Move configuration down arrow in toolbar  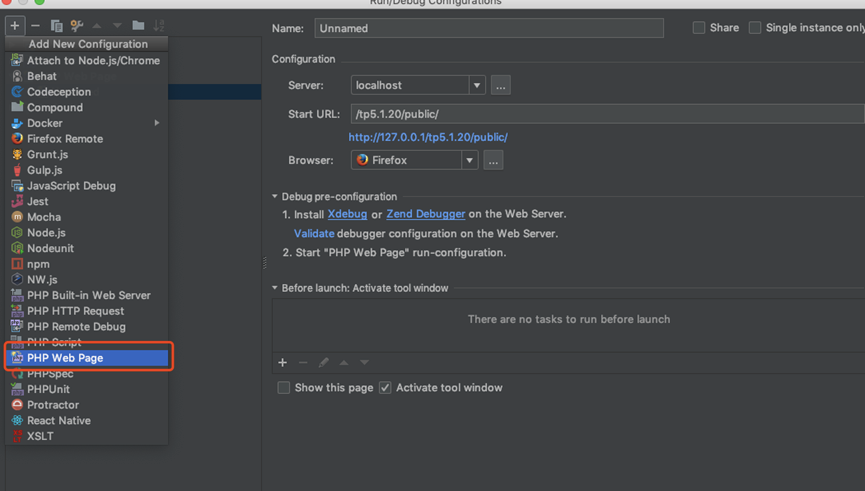click(x=117, y=25)
